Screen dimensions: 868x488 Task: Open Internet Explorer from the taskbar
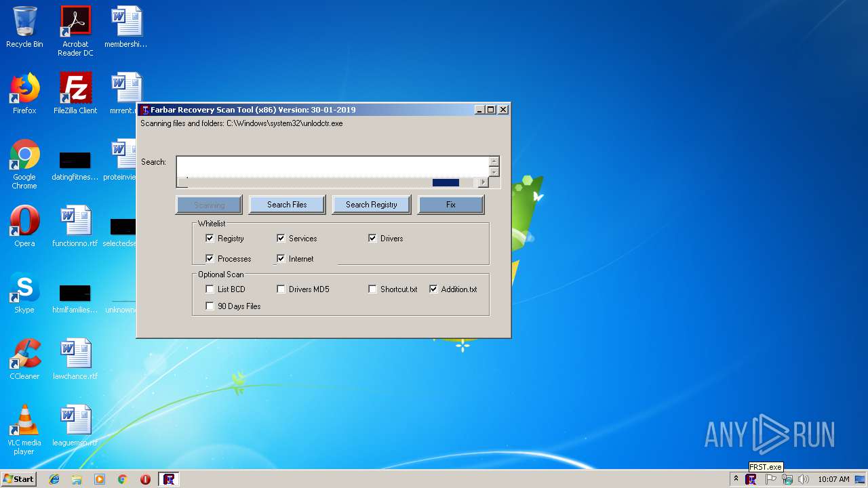54,479
